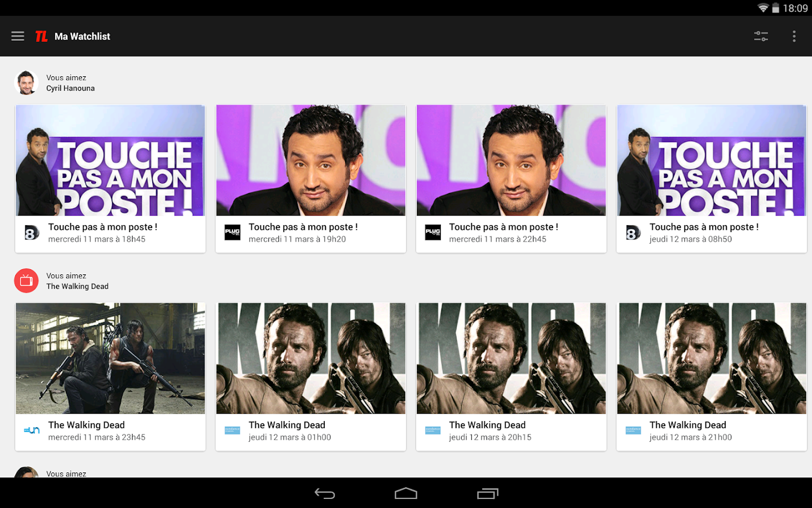Open The Walking Dead thumbnail for 23h45
812x508 pixels.
[x=111, y=358]
